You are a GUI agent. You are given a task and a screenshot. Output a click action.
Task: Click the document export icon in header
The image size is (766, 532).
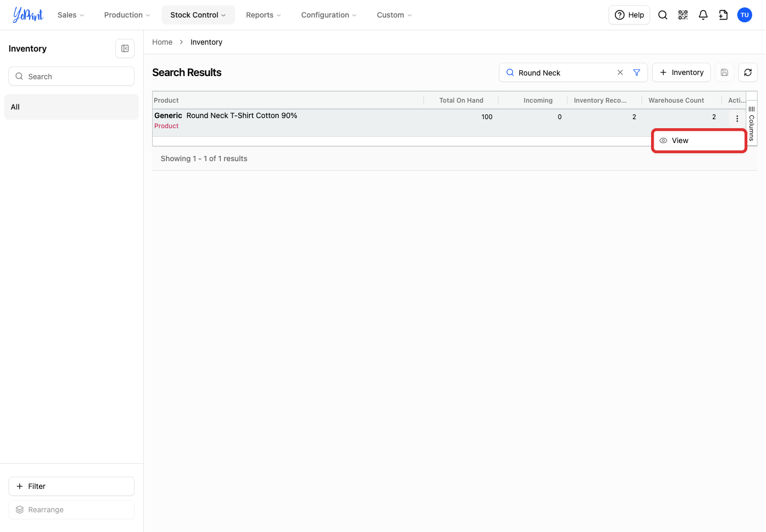point(723,15)
